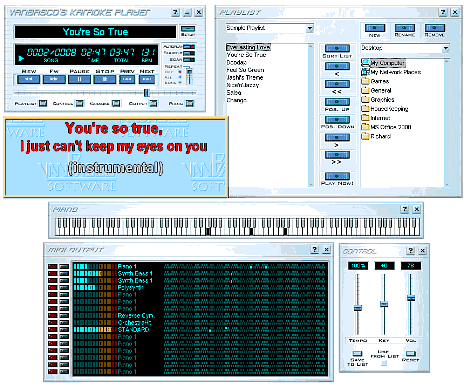Open help in the Piano window
This screenshot has height=390, width=468.
[405, 209]
